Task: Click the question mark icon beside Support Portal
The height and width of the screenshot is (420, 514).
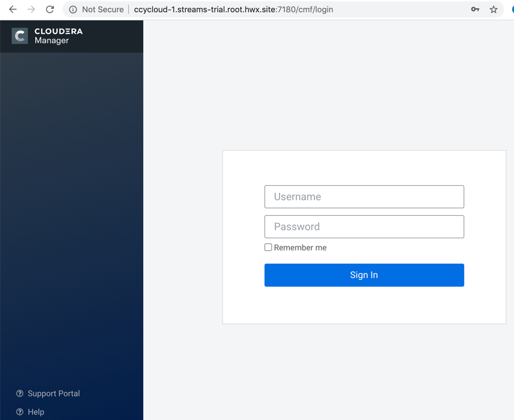Action: click(x=20, y=393)
